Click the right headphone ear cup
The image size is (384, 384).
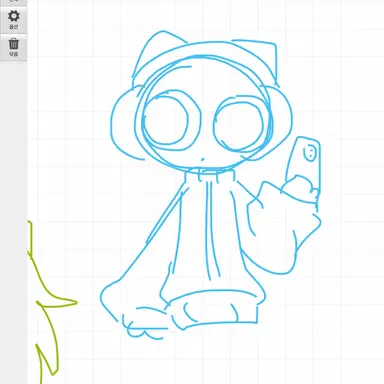pyautogui.click(x=280, y=122)
